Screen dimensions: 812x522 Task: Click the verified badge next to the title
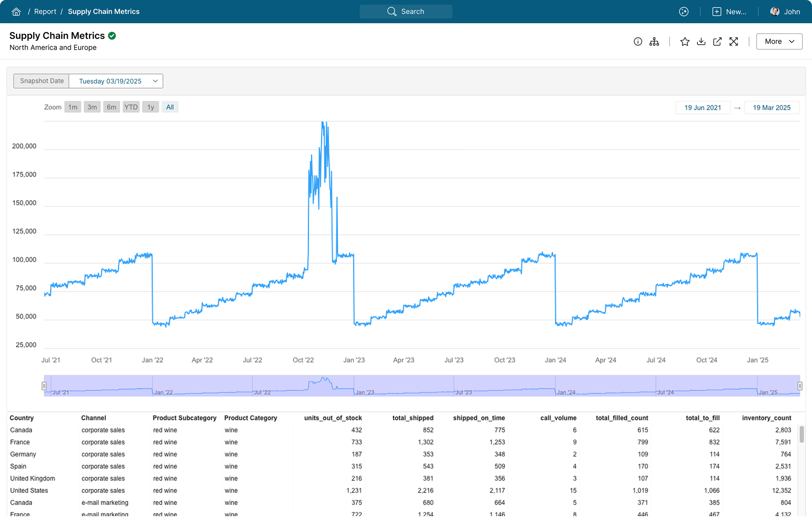[x=112, y=35]
